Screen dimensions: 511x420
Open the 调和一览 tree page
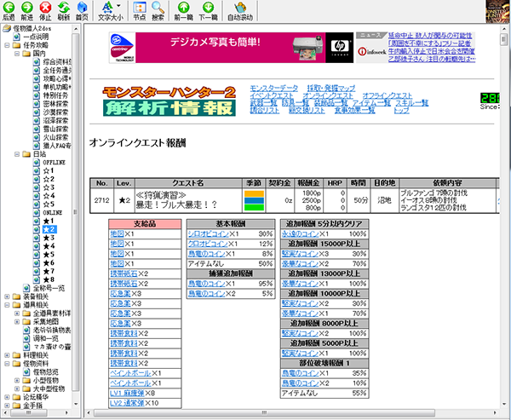click(46, 338)
